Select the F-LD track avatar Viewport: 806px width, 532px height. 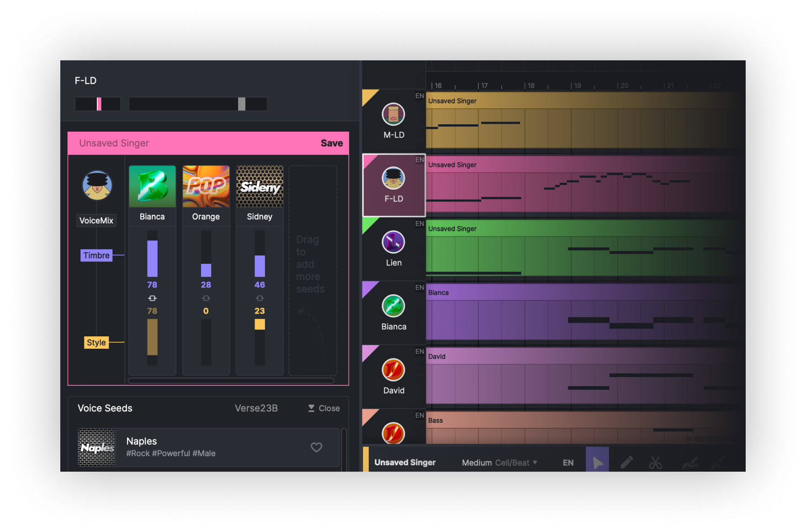point(393,178)
